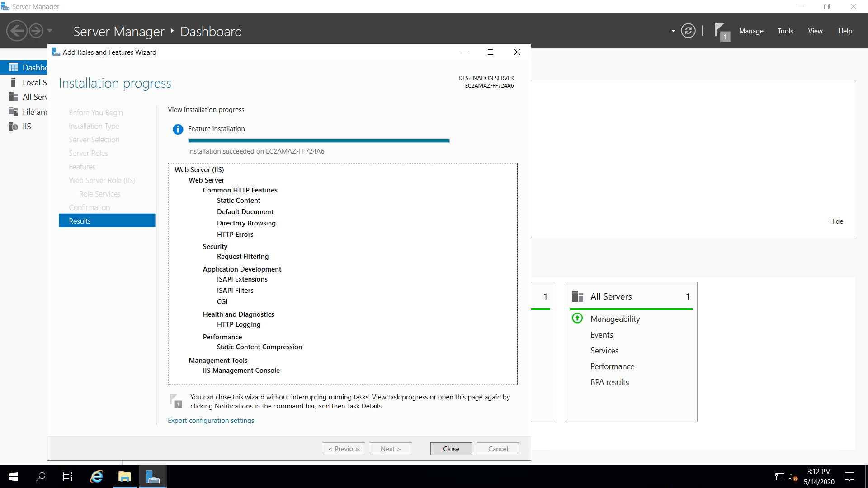Screen dimensions: 868x488
Task: Click Static Content Compression in results list
Action: coord(259,347)
